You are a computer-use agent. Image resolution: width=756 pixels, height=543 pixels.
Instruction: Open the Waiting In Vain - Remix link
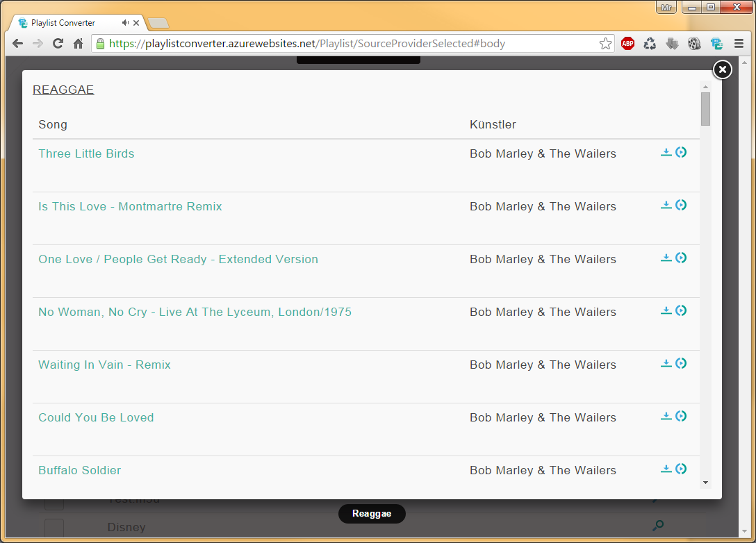105,365
